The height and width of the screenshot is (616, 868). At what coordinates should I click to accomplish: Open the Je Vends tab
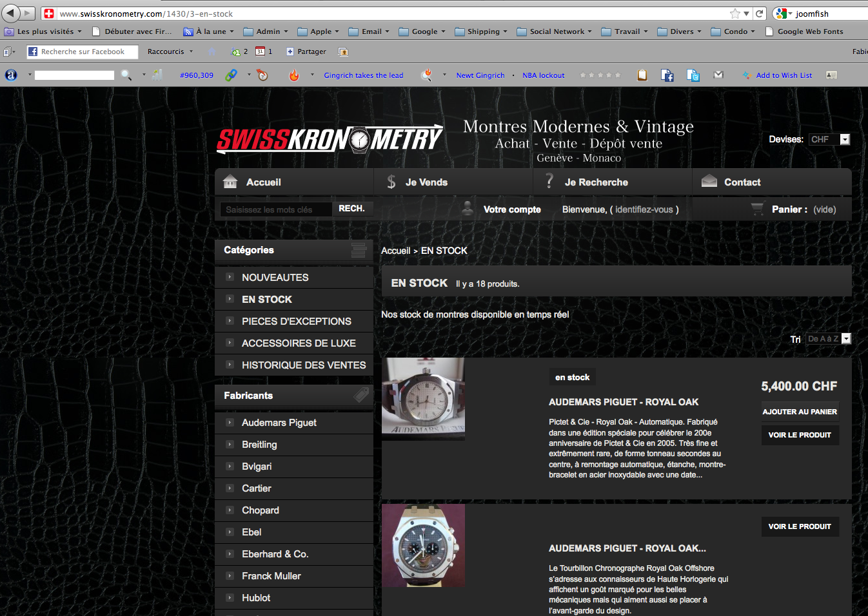[453, 182]
